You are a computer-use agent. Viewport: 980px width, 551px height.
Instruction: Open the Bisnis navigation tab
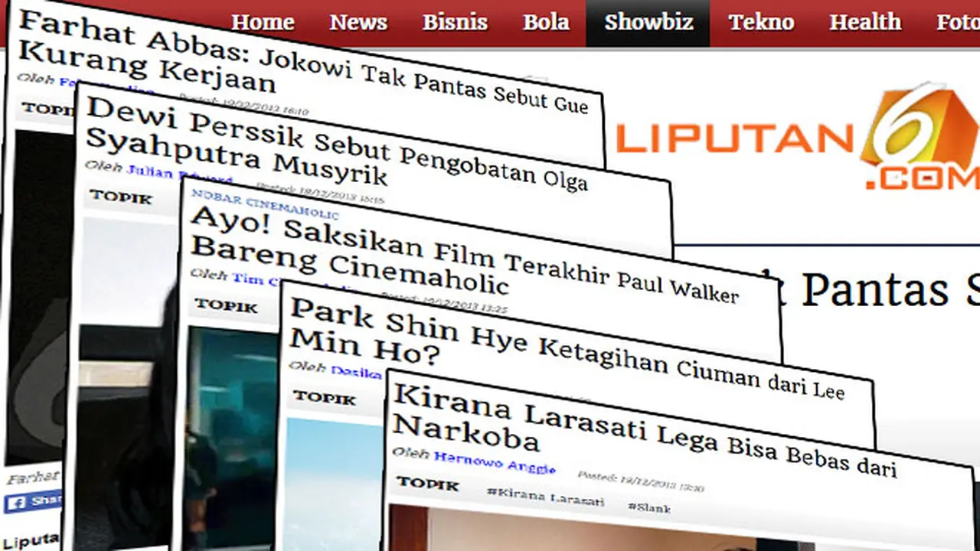(x=455, y=22)
